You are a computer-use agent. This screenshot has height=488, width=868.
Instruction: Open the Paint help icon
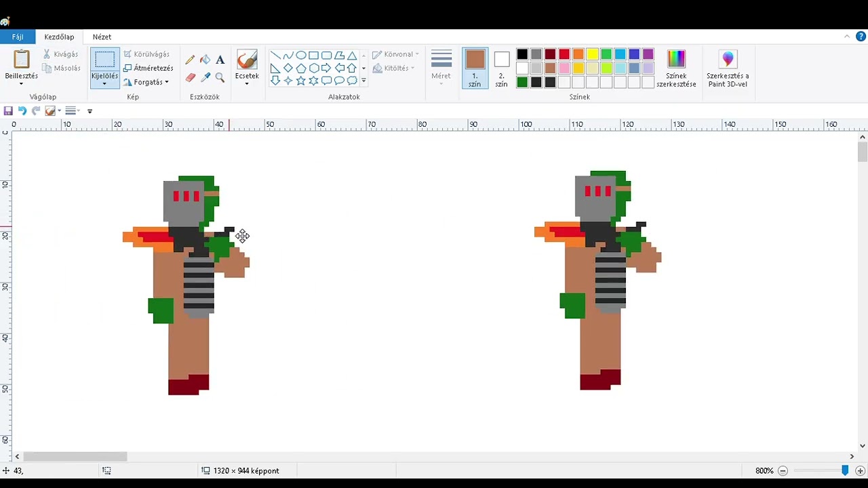[861, 37]
